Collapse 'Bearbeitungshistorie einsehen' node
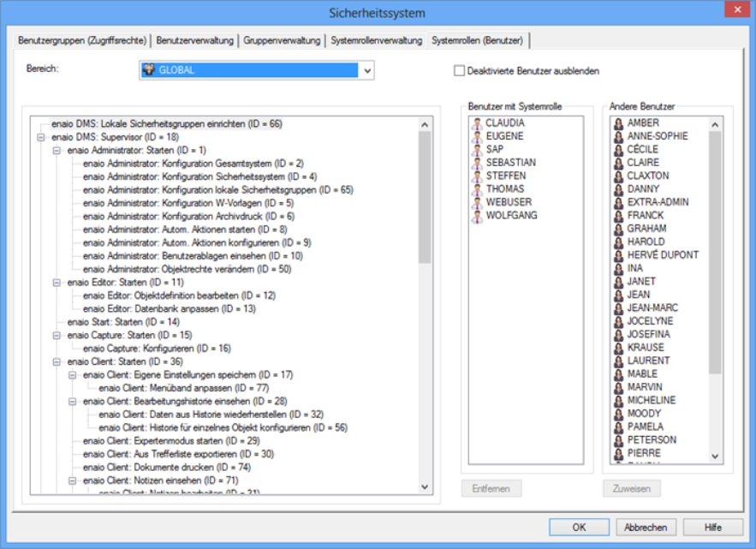Screen dimensions: 756x549 click(72, 402)
